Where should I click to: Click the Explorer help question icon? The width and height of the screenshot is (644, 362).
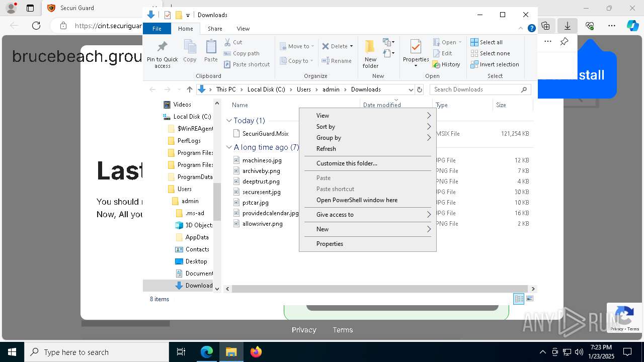pyautogui.click(x=531, y=29)
